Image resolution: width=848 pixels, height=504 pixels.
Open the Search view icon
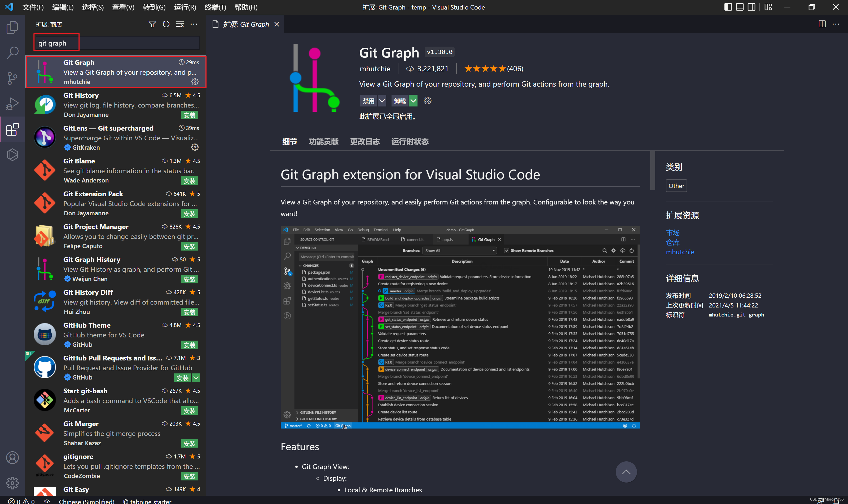[12, 53]
